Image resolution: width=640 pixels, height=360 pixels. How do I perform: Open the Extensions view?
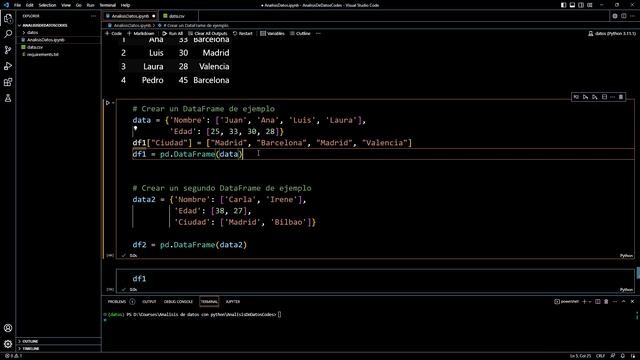pos(8,82)
